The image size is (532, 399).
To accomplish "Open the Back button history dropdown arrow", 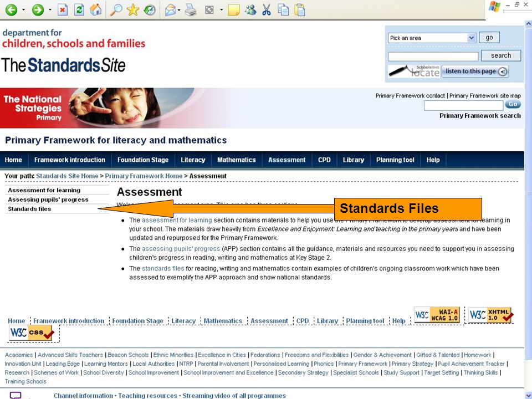I will point(23,10).
